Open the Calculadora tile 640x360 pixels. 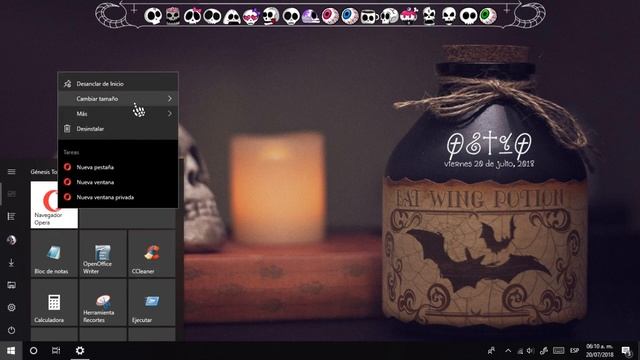[x=54, y=302]
